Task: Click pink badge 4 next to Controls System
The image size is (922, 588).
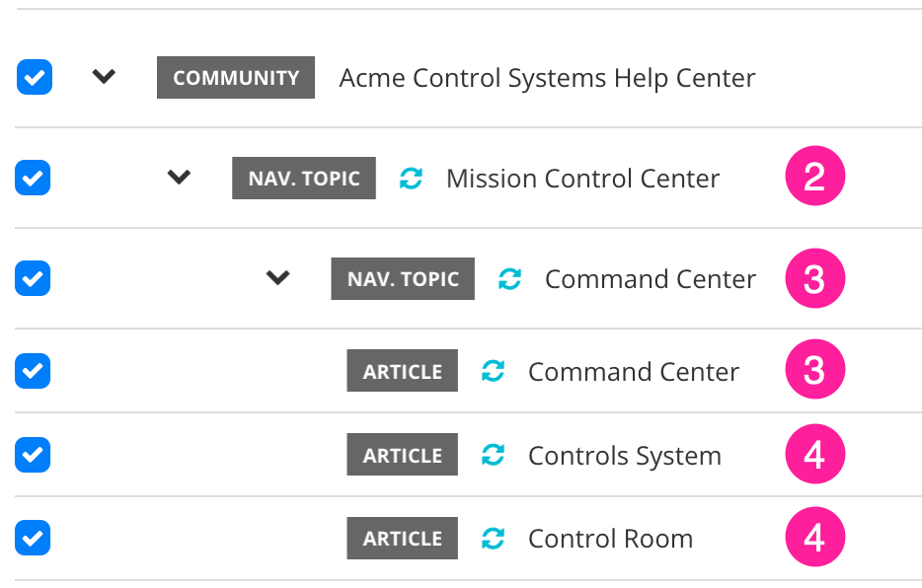Action: click(x=814, y=455)
